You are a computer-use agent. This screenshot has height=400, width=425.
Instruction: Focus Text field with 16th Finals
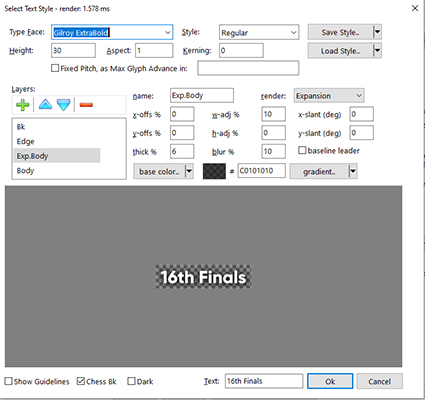click(x=264, y=381)
